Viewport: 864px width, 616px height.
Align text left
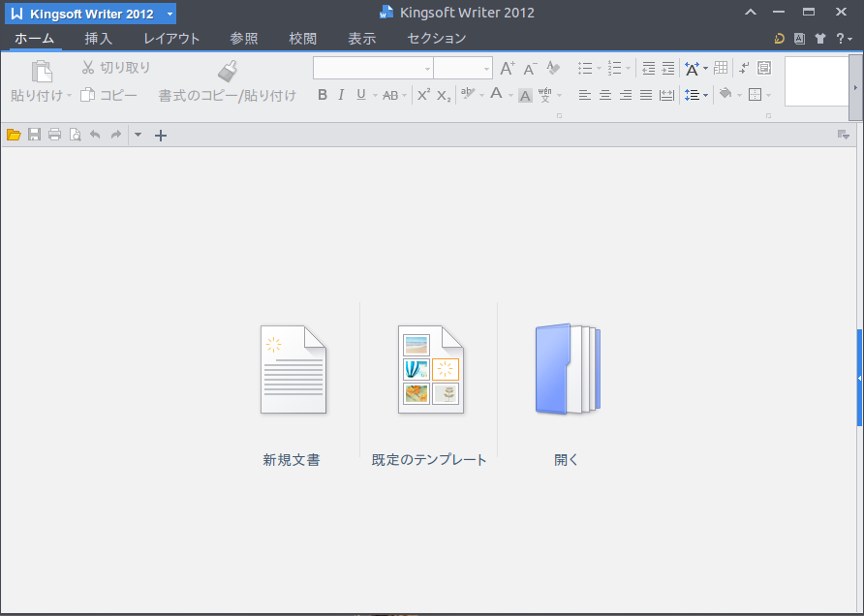click(x=585, y=95)
